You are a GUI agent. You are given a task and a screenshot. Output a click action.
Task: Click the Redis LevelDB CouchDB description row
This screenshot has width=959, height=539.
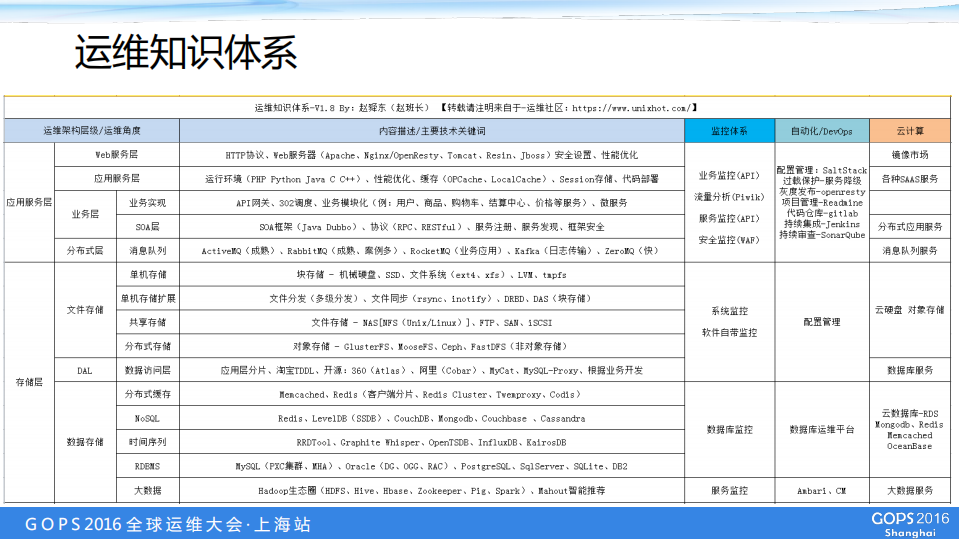432,418
